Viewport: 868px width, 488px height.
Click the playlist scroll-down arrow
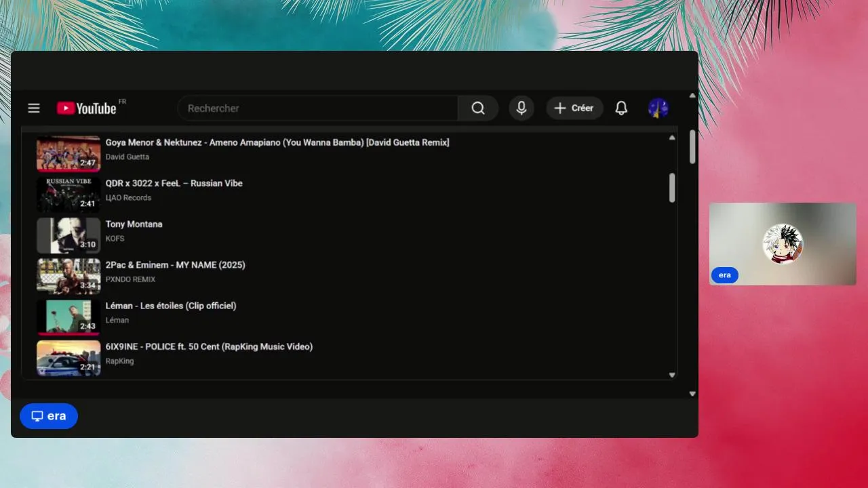coord(672,375)
